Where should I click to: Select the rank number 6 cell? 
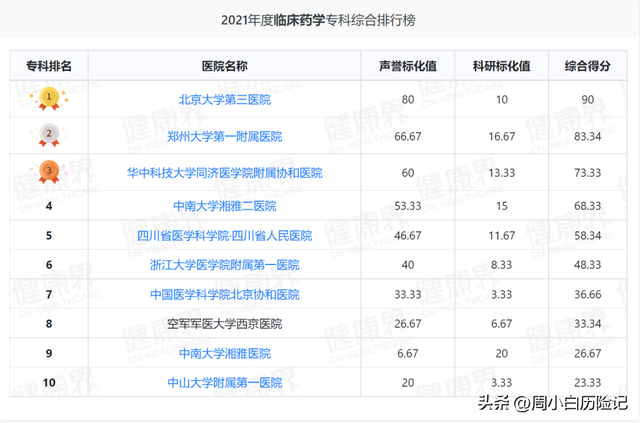49,265
